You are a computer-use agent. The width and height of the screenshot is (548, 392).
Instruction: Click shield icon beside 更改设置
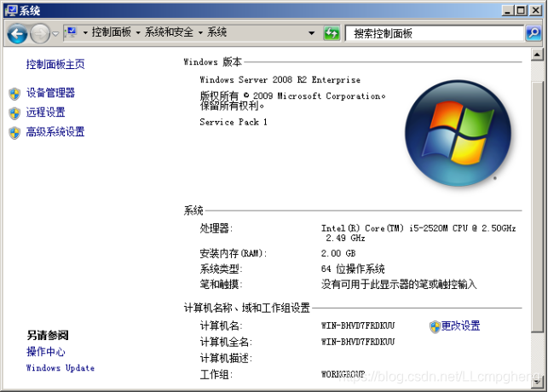pyautogui.click(x=435, y=327)
